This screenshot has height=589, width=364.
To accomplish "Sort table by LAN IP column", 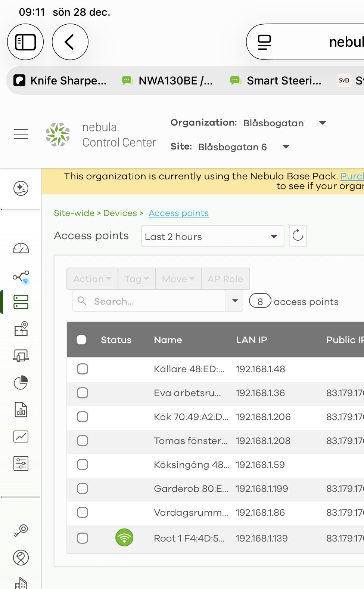I will (x=251, y=340).
